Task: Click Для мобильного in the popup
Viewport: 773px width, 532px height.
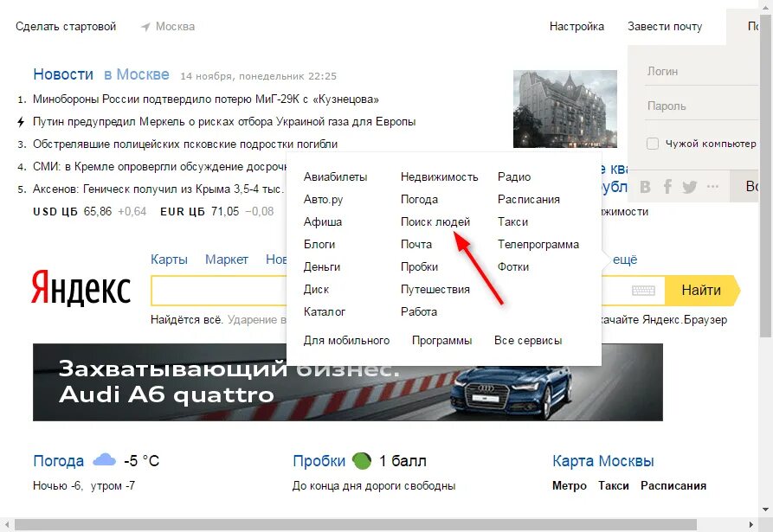Action: (346, 340)
